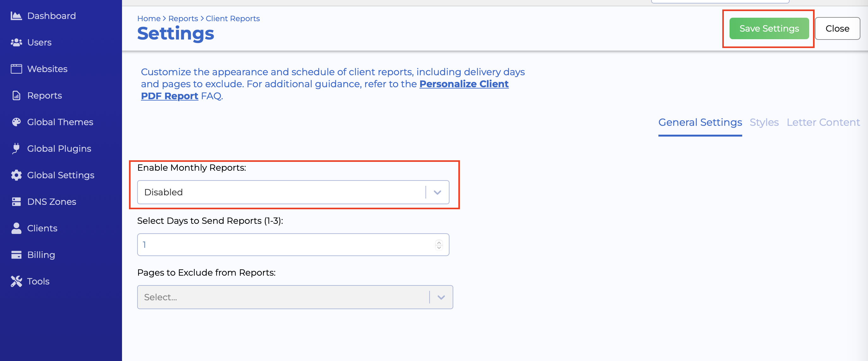The height and width of the screenshot is (361, 868).
Task: Open the Dashboard via sidebar icon
Action: [x=16, y=15]
